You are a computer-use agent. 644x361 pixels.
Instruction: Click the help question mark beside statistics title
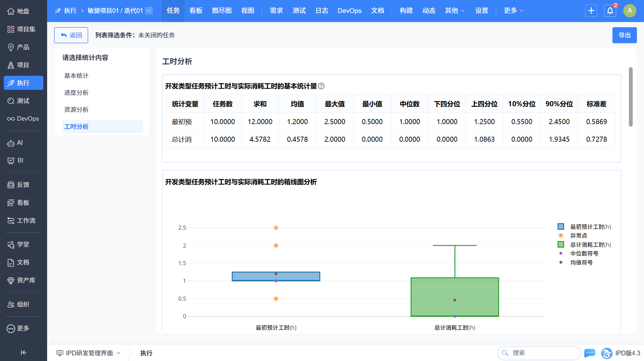point(321,86)
